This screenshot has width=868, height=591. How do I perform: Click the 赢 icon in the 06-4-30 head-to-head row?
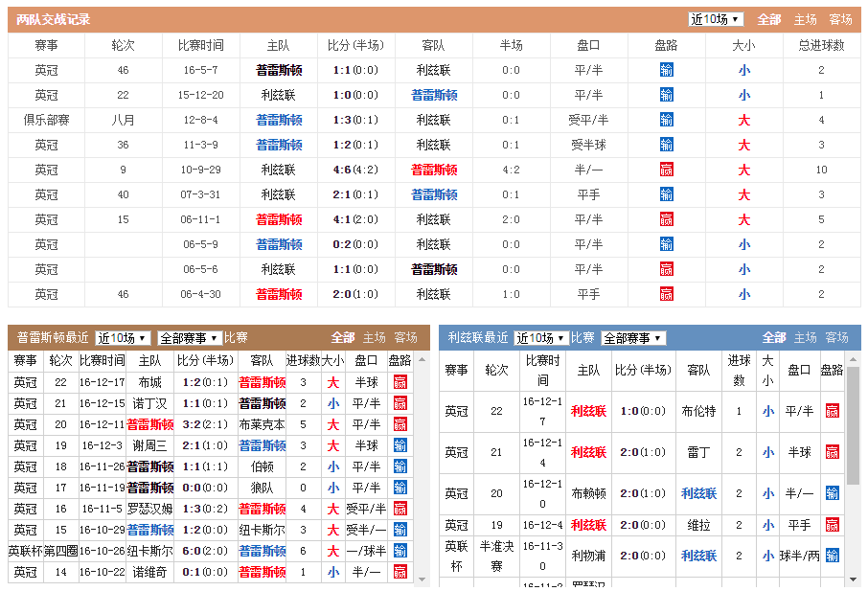click(666, 294)
